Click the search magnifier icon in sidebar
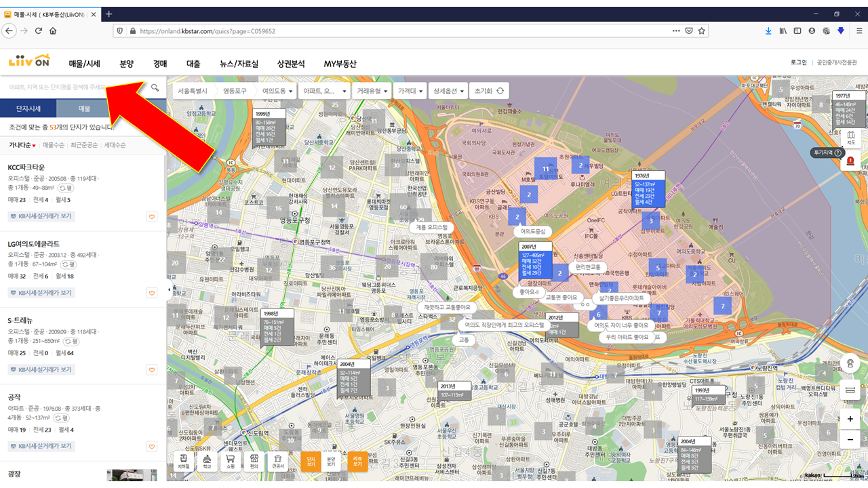Viewport: 868px width, 488px height. tap(155, 87)
